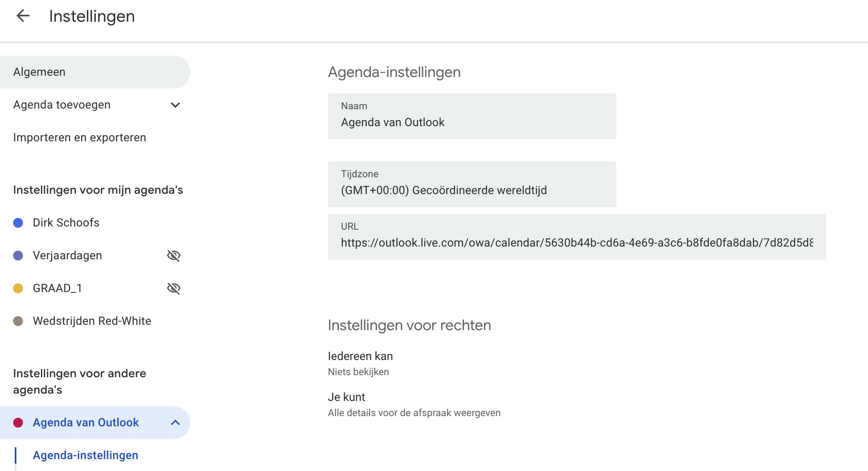Click the back arrow to leave Instellingen

pyautogui.click(x=23, y=16)
